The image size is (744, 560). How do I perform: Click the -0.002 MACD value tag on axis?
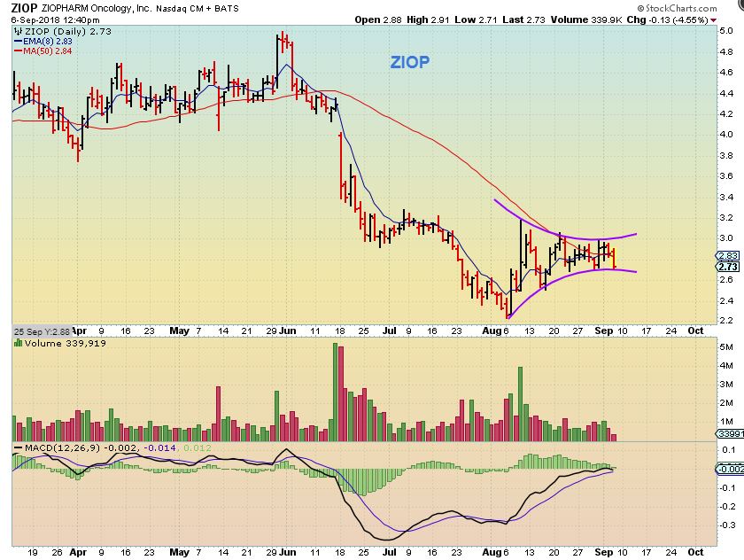(x=730, y=469)
